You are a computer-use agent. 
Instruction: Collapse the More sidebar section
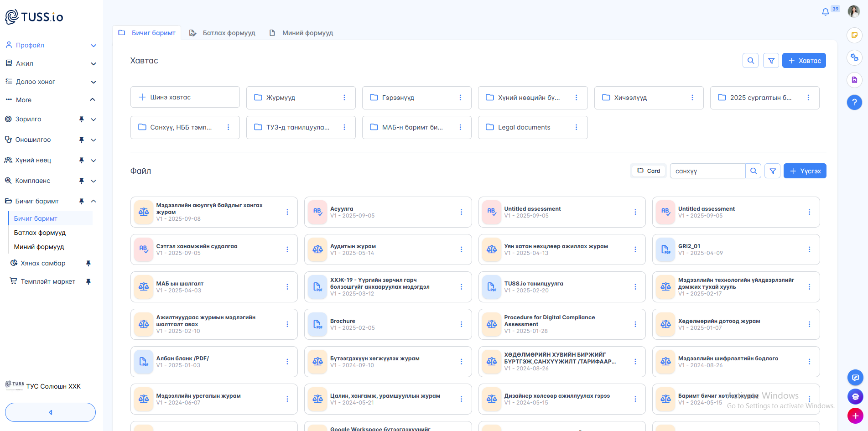pos(93,100)
